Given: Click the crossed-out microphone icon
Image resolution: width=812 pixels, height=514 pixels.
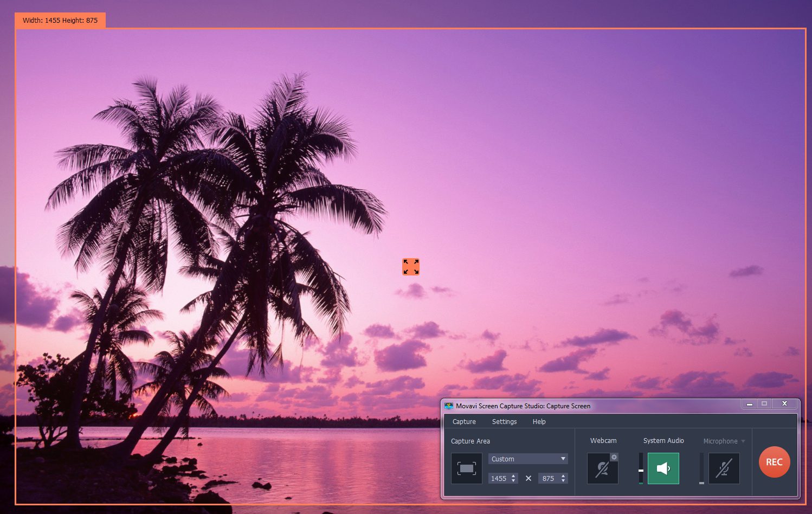Looking at the screenshot, I should (x=724, y=468).
